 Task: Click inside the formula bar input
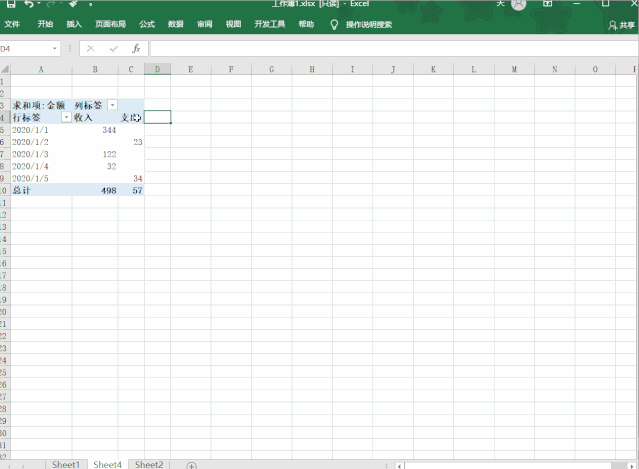[x=394, y=48]
